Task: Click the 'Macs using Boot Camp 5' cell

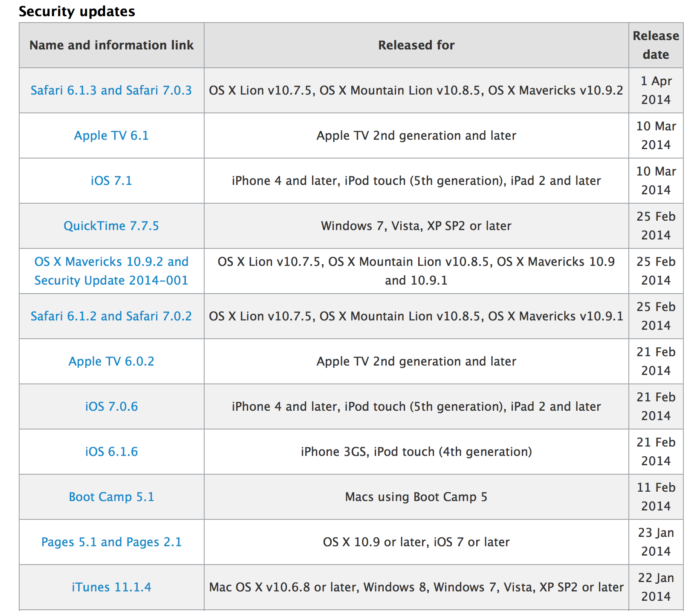Action: (416, 497)
